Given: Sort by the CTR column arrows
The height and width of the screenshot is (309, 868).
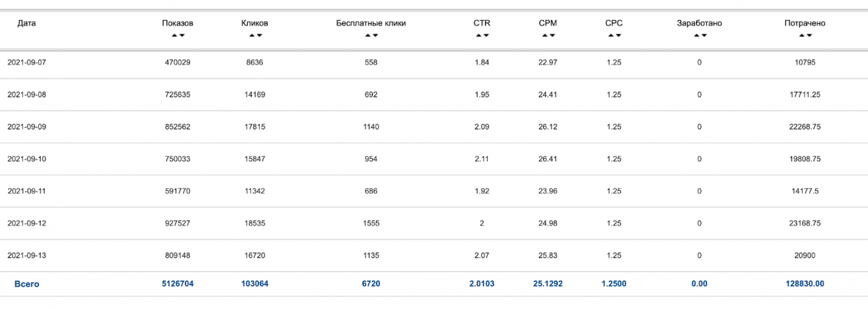Looking at the screenshot, I should point(482,36).
